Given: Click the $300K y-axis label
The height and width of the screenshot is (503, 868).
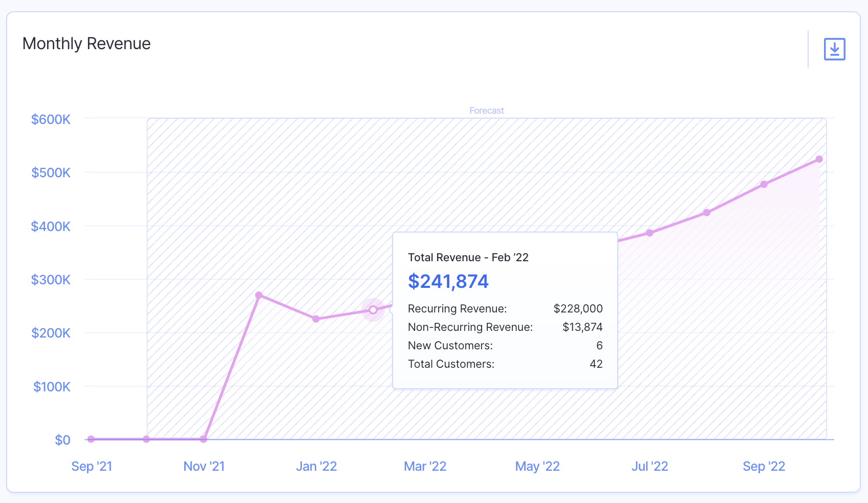Looking at the screenshot, I should [51, 280].
